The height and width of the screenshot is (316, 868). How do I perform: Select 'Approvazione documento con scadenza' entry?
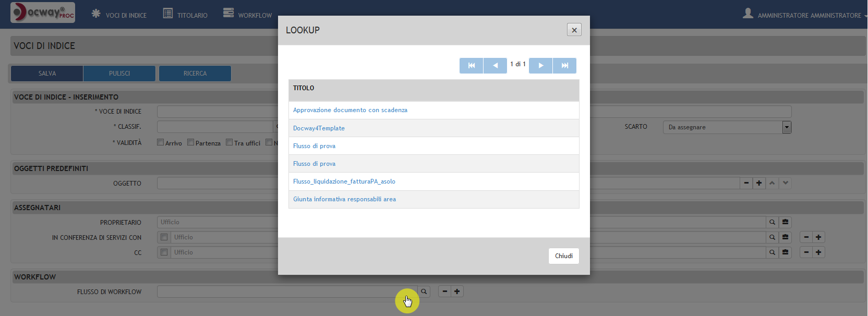(x=350, y=110)
